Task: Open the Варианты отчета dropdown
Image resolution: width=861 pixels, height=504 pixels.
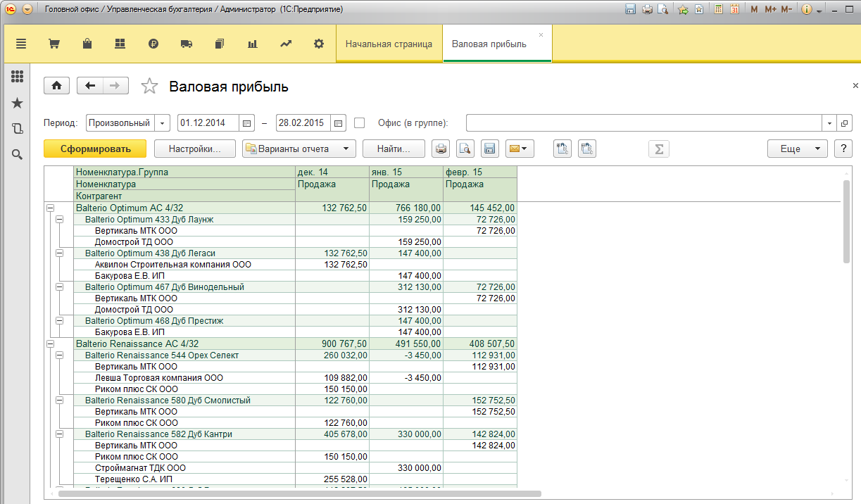Action: pyautogui.click(x=299, y=149)
